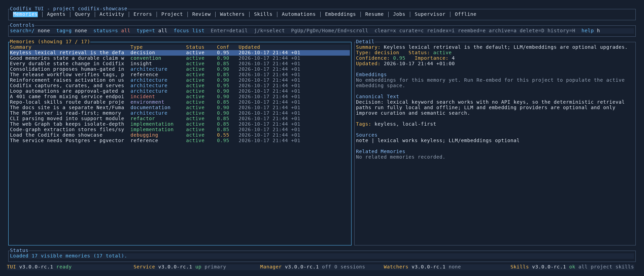Click the help h shortcut label
Viewport: 644px width, 276px height.
pos(590,31)
